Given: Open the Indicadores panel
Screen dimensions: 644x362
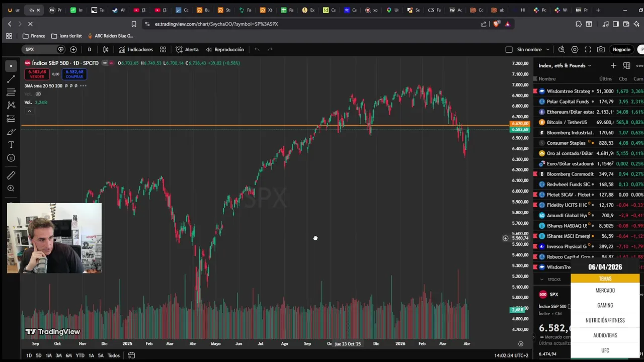Looking at the screenshot, I should pos(136,49).
